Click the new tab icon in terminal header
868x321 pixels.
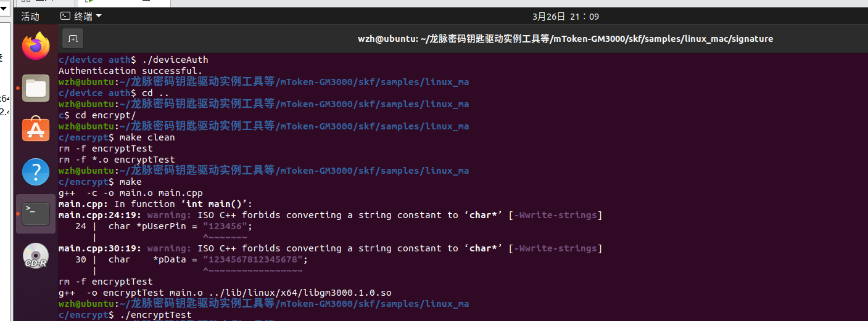coord(73,39)
